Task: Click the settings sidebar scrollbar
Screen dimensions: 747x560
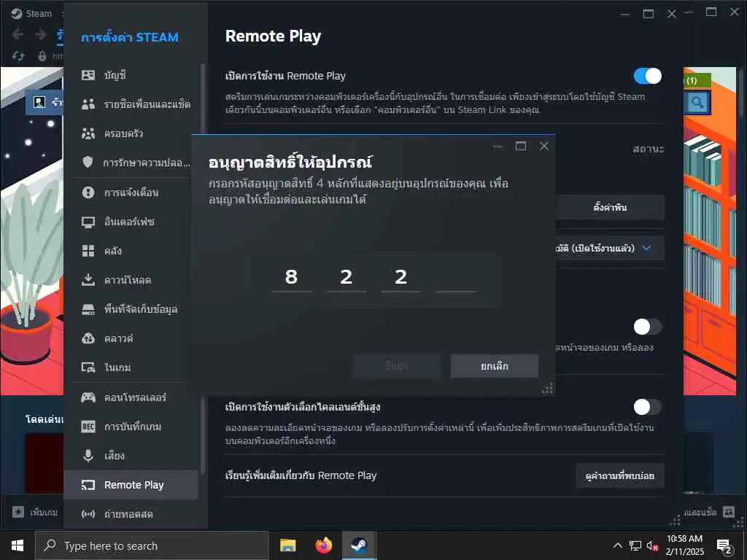Action: point(203,269)
